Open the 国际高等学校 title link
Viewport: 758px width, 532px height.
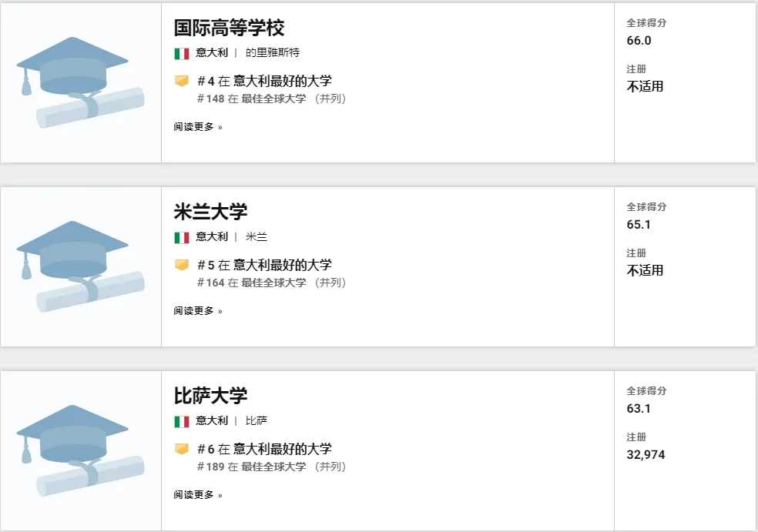pos(229,28)
